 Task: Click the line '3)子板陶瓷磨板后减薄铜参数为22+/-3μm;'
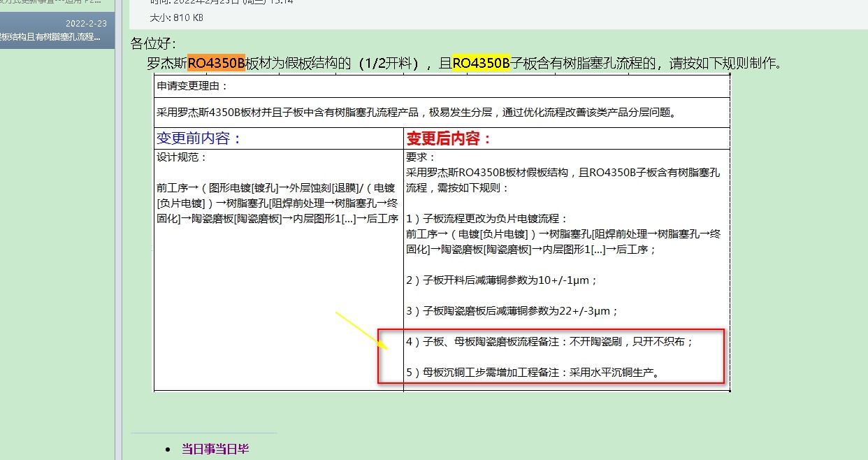[512, 311]
